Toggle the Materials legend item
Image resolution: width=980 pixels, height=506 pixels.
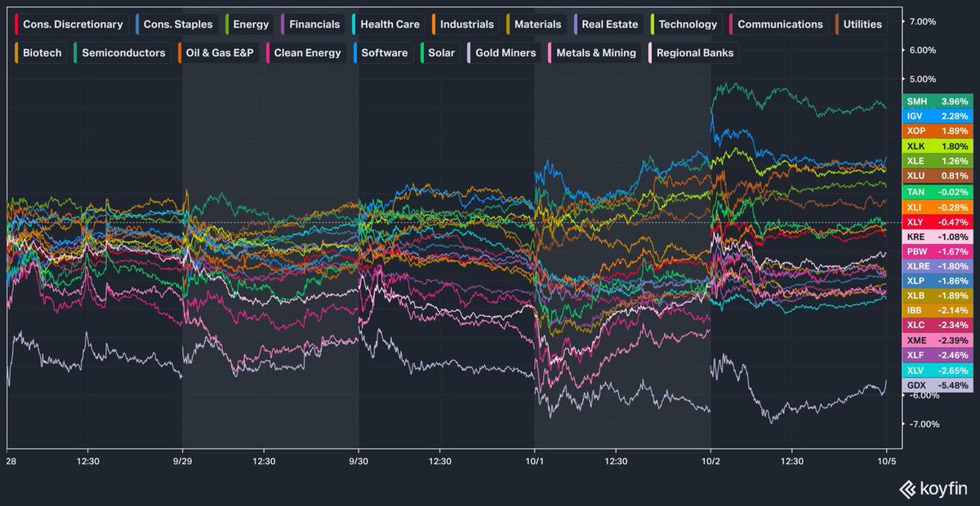tap(537, 24)
